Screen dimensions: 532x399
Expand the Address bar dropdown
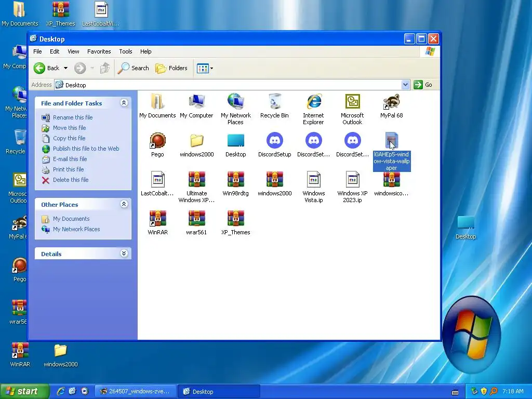click(405, 85)
